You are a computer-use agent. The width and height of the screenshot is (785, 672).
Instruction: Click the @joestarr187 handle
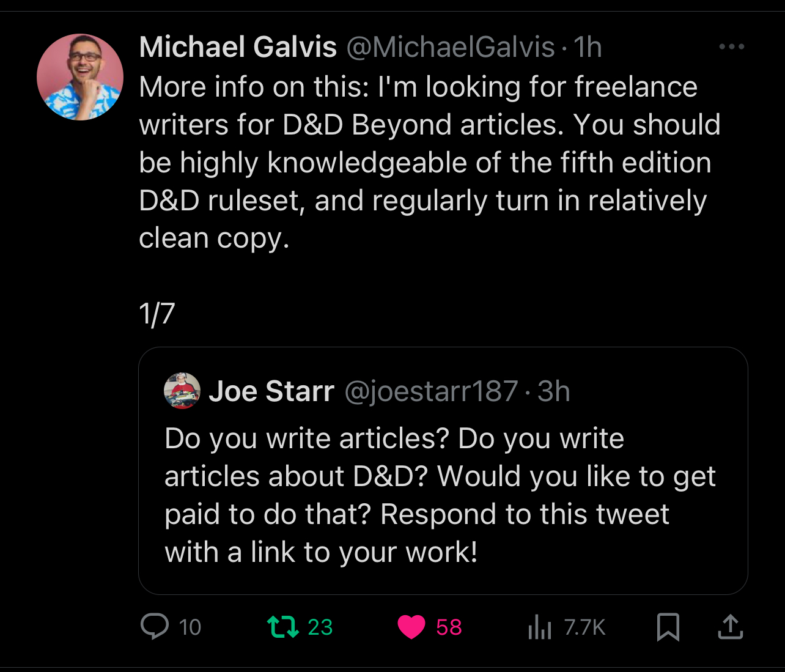click(431, 391)
